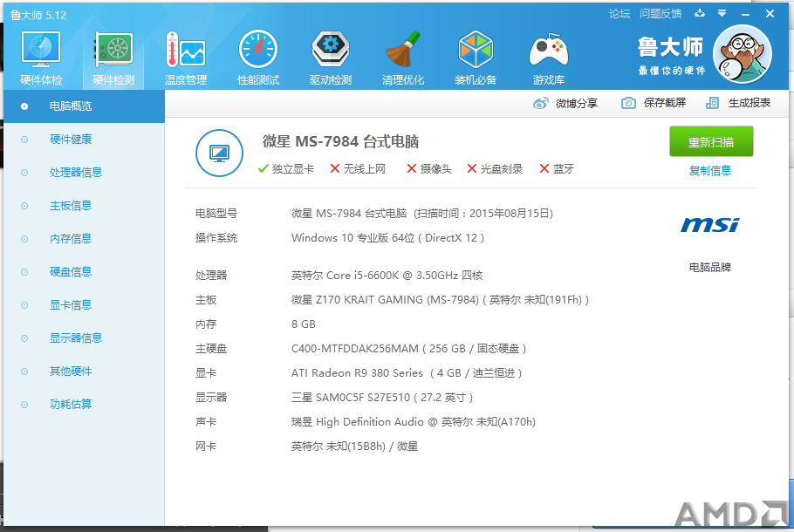Click the memory value 8 GB

[x=304, y=324]
